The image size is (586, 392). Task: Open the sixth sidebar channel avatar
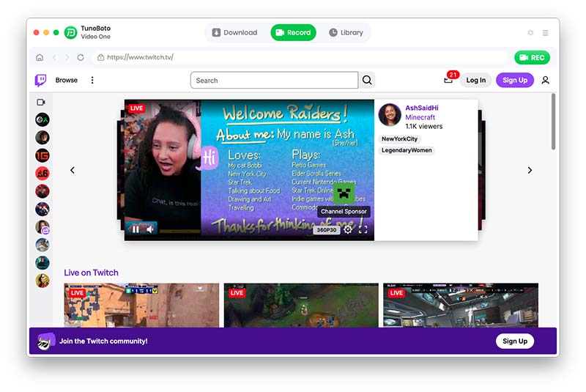coord(42,210)
